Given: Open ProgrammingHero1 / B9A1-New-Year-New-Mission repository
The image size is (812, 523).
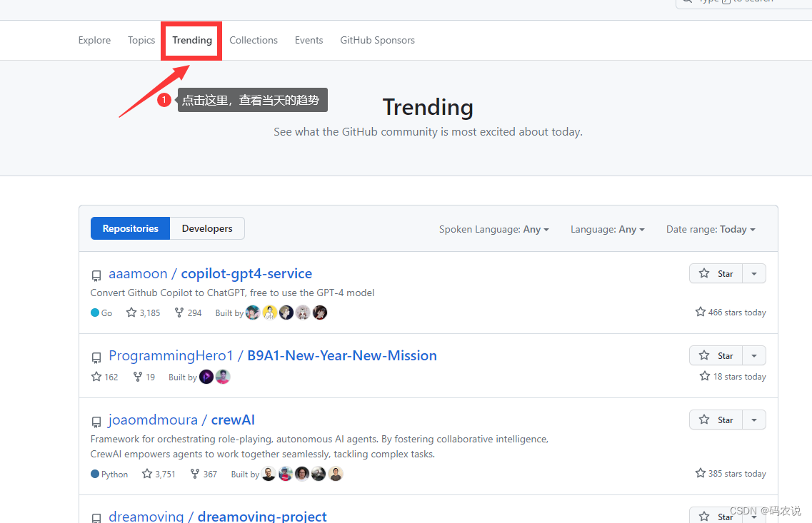Looking at the screenshot, I should point(273,356).
